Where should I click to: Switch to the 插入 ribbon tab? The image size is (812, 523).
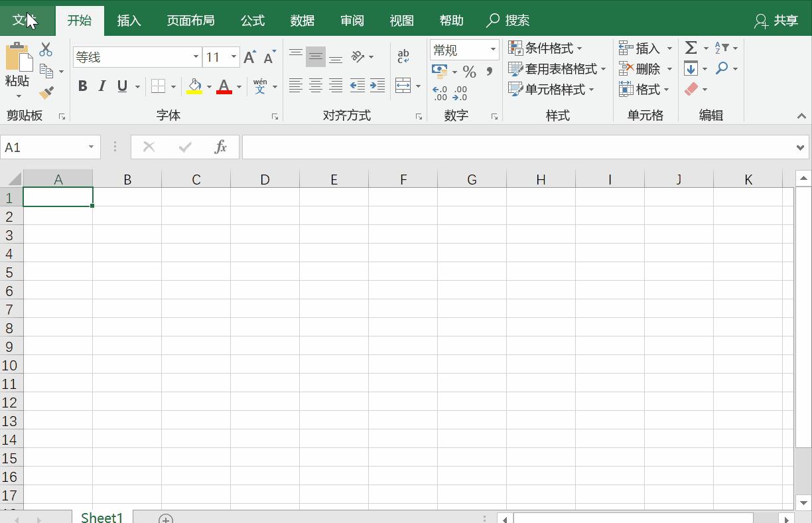(x=129, y=20)
